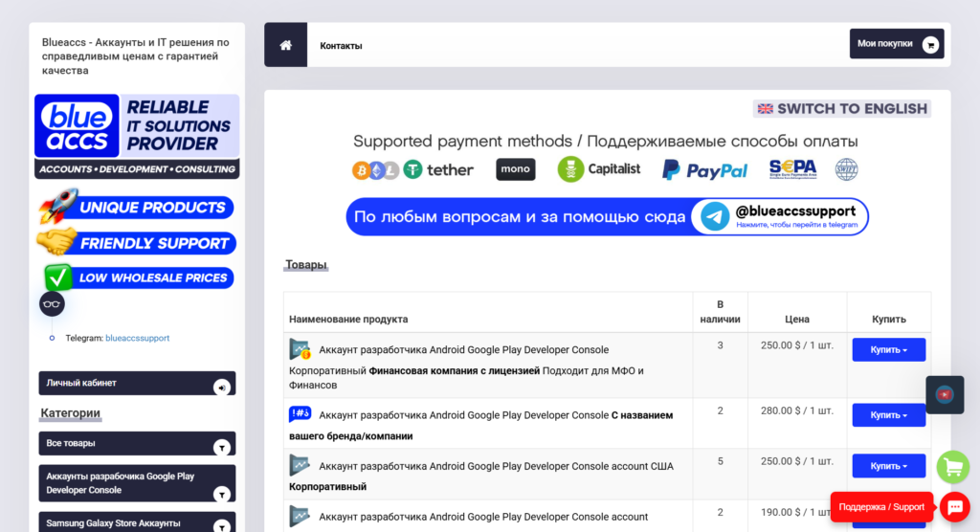Click the Финансовая компания с лицензией text
Screen dimensions: 980x532
455,370
